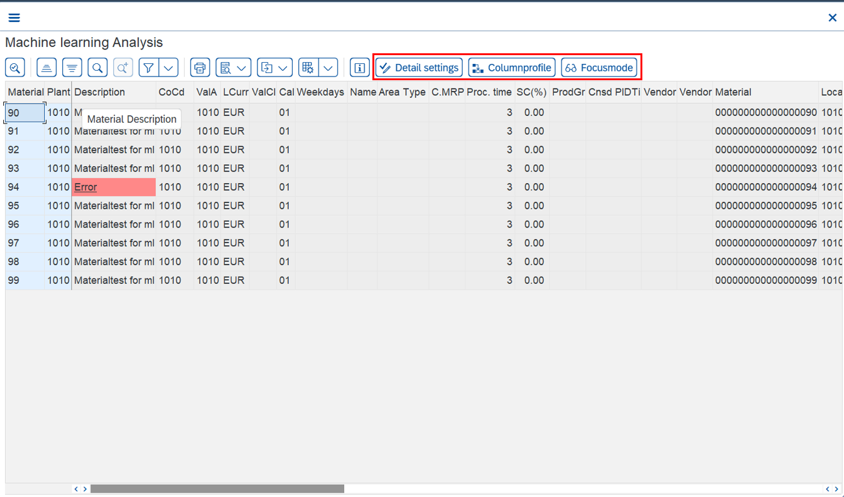
Task: Open the Columnprofile button
Action: click(x=511, y=68)
